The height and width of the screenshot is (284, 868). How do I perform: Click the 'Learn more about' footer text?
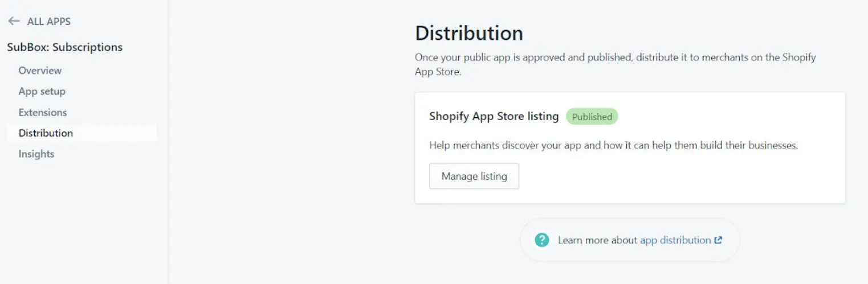point(597,240)
